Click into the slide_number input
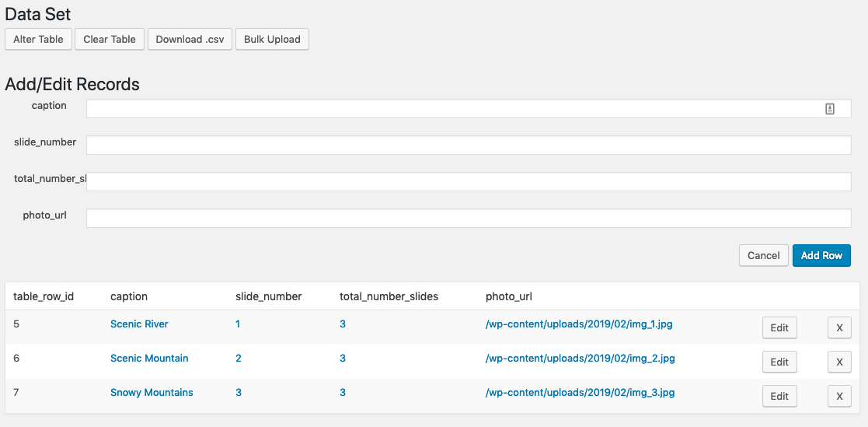 469,145
